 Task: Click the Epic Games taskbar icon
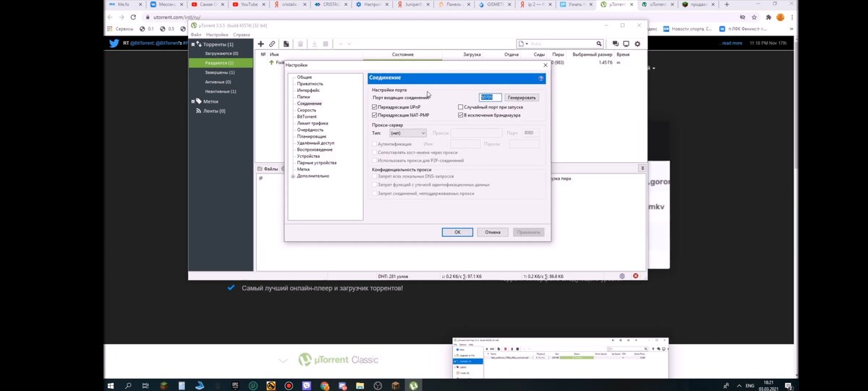[235, 386]
